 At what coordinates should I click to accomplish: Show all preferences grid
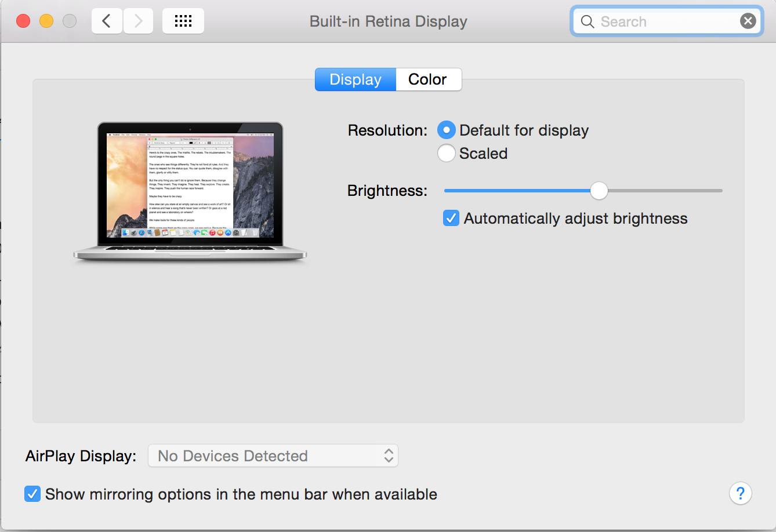click(183, 21)
